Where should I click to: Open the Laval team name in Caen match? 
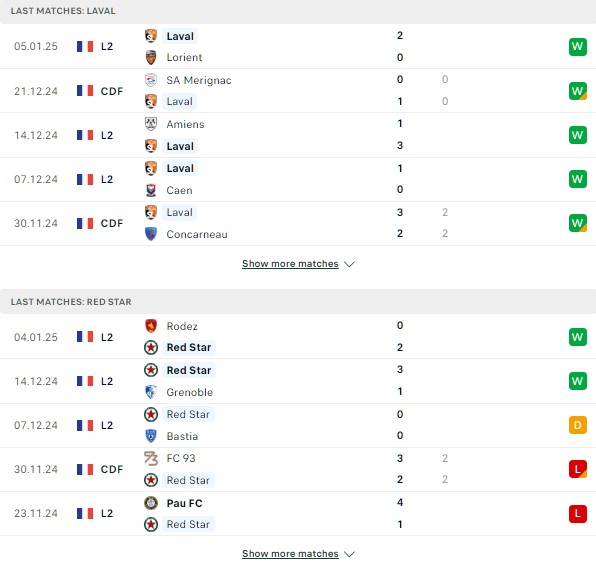tap(180, 168)
